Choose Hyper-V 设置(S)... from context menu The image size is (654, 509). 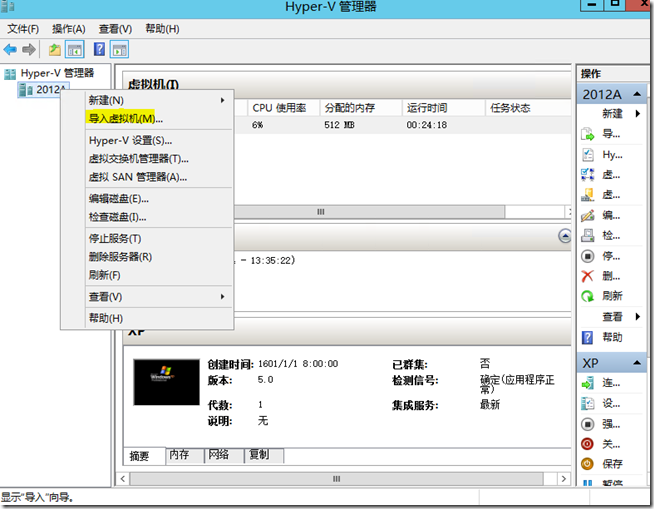(158, 141)
